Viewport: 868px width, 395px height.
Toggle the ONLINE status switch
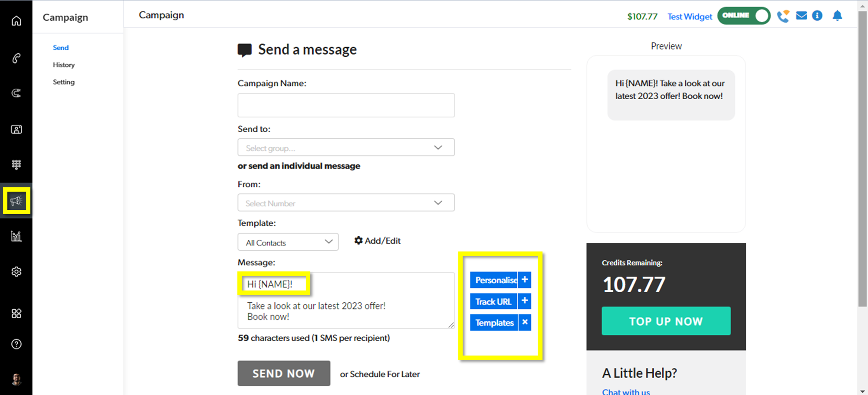[x=743, y=16]
